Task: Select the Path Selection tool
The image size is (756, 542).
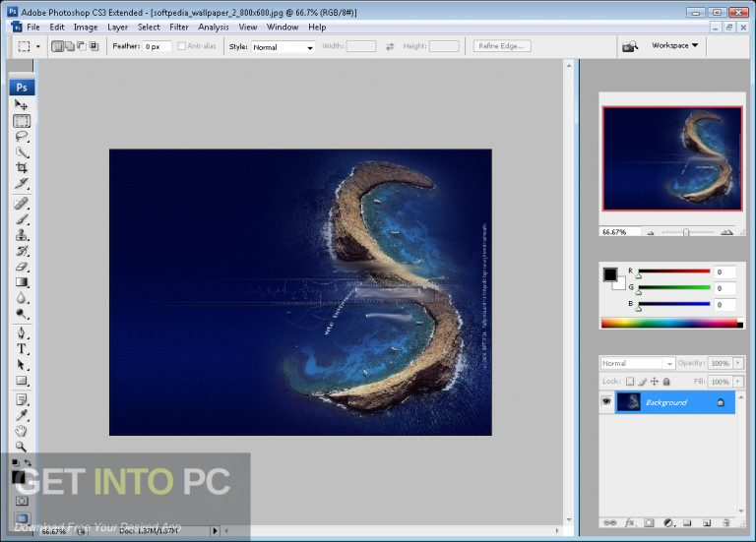Action: pos(22,365)
